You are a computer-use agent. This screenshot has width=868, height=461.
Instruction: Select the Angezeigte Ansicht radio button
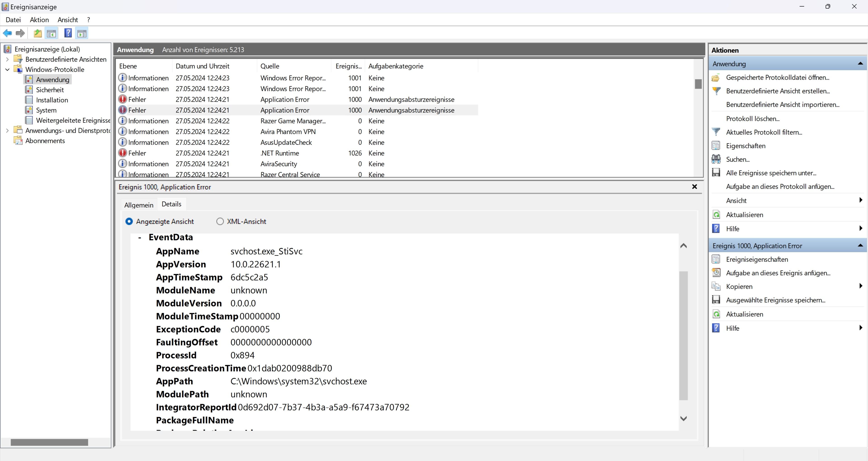(x=129, y=221)
